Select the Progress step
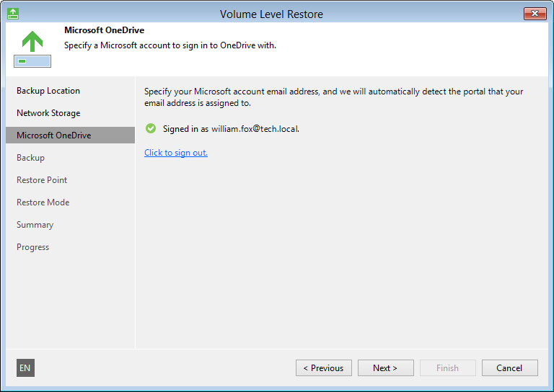Viewport: 554px width, 392px height. click(x=33, y=247)
